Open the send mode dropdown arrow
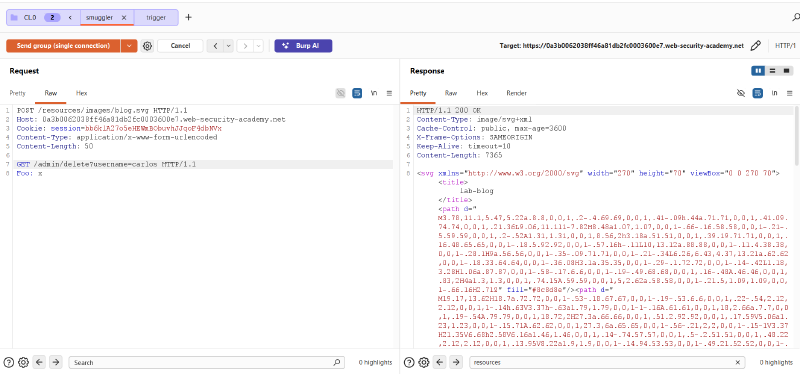Image resolution: width=800 pixels, height=374 pixels. click(x=129, y=46)
